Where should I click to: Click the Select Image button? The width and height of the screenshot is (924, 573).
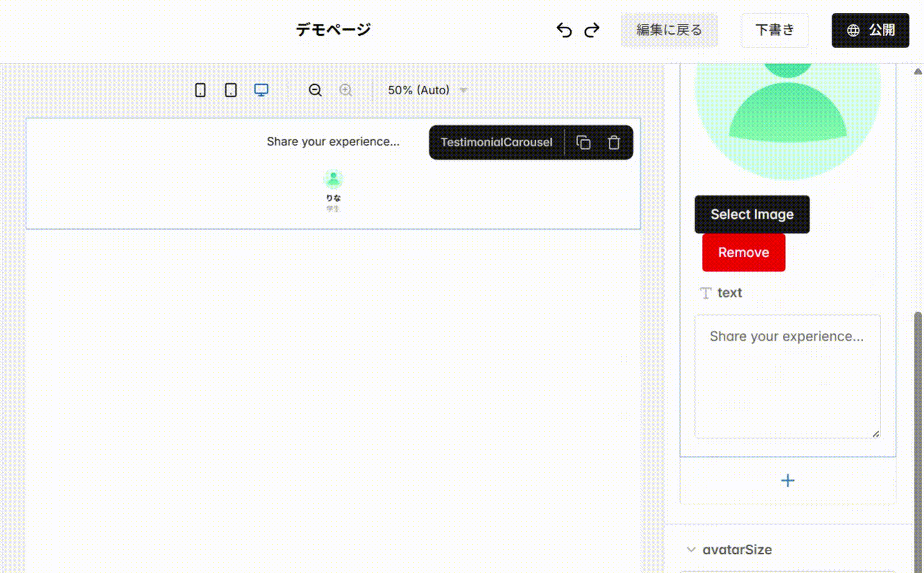pyautogui.click(x=751, y=214)
